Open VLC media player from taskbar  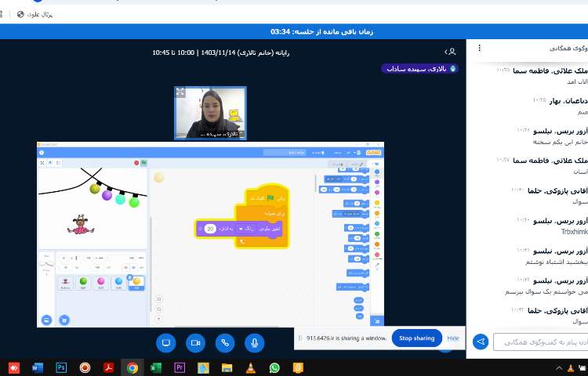251,367
